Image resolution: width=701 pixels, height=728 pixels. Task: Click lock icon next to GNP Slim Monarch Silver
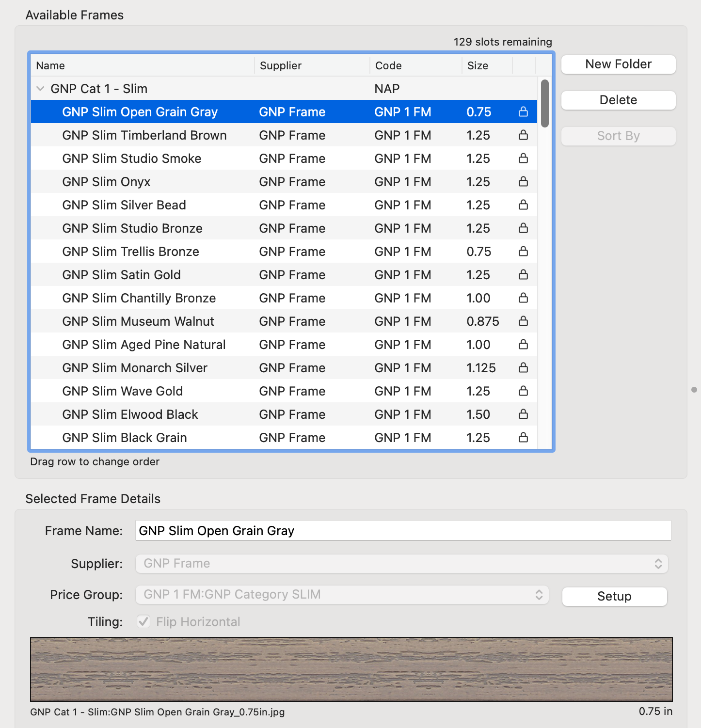tap(523, 368)
